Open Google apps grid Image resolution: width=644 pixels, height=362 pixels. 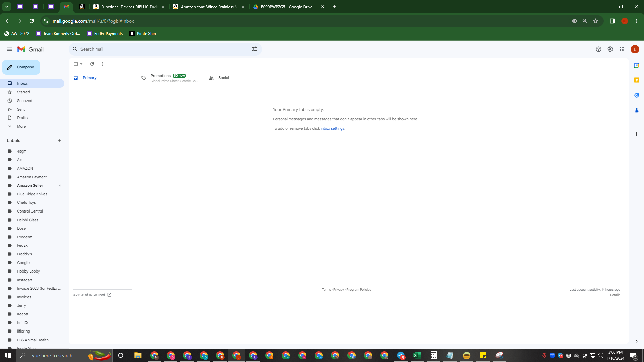[x=622, y=49]
